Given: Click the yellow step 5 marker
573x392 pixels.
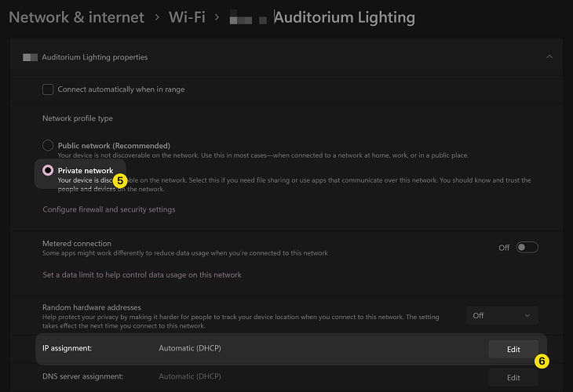Looking at the screenshot, I should pyautogui.click(x=119, y=180).
